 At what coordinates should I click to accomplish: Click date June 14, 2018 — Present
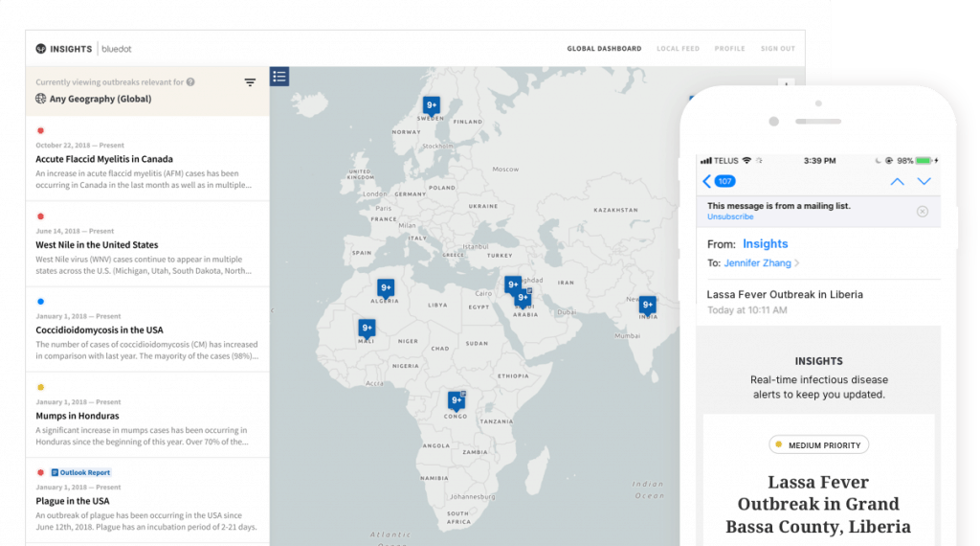pyautogui.click(x=75, y=231)
